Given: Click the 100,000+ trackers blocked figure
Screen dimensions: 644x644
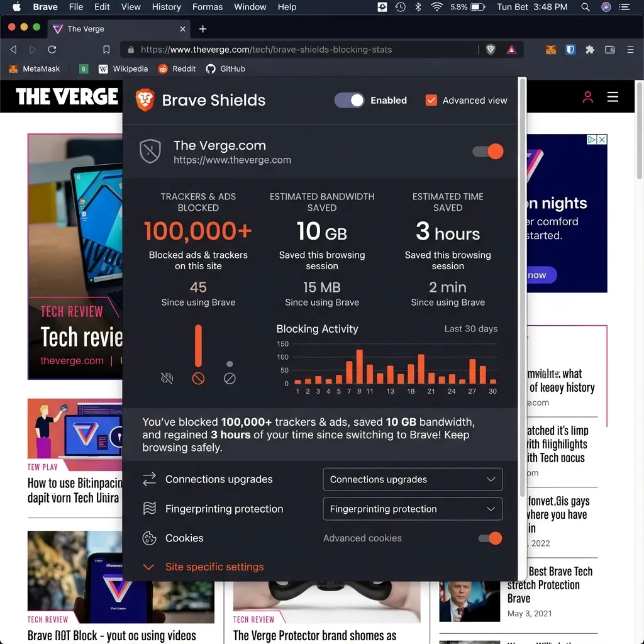Looking at the screenshot, I should tap(197, 231).
